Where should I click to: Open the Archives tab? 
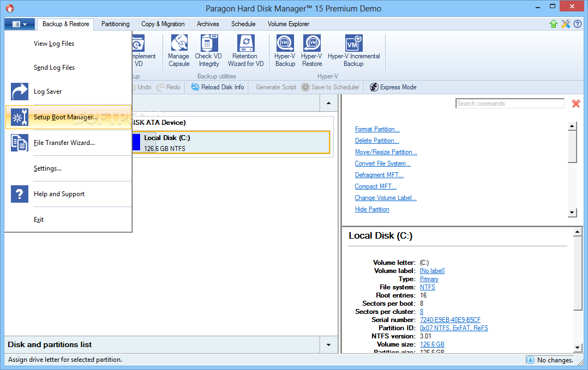click(x=208, y=24)
